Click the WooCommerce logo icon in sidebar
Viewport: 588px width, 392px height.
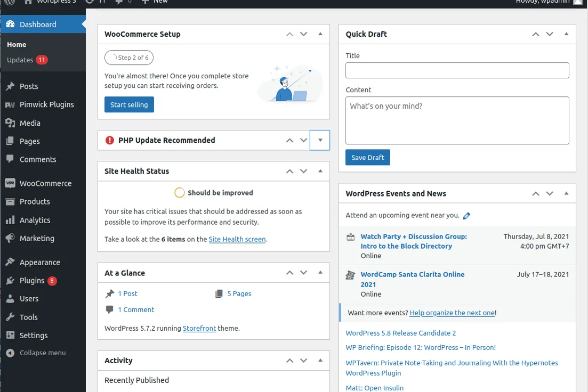click(10, 183)
